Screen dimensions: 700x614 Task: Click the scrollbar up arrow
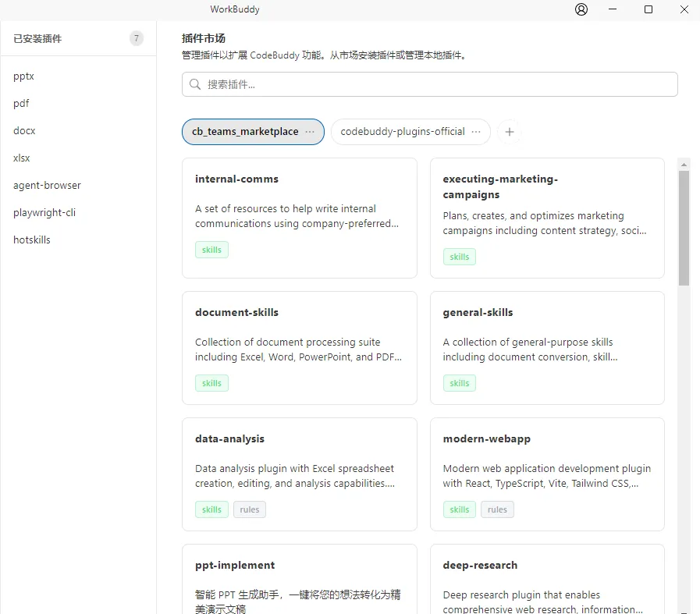684,165
